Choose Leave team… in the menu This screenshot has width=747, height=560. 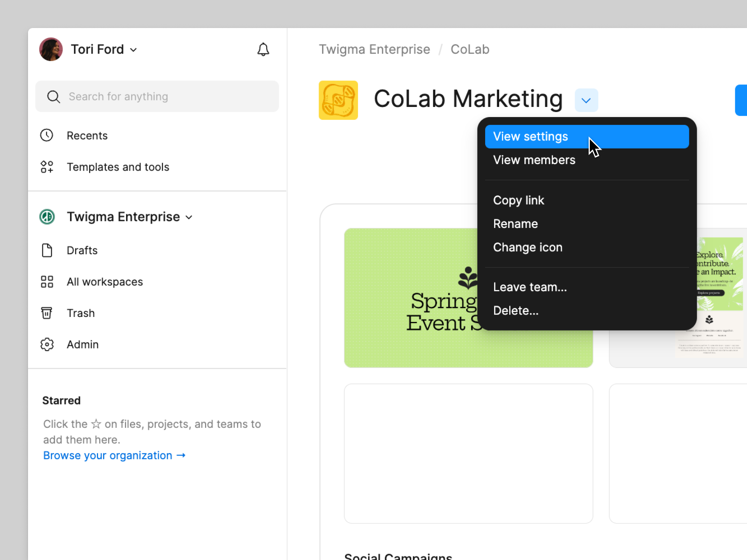coord(530,287)
